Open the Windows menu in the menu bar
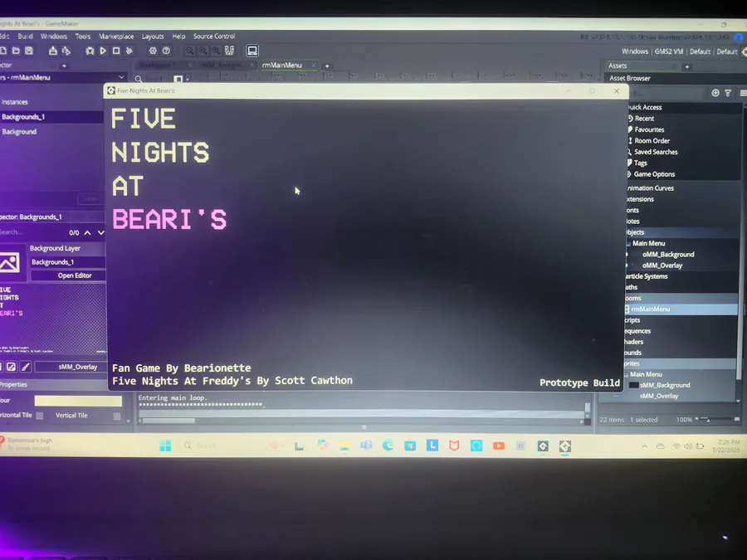Screen dimensions: 747x560 click(x=54, y=37)
